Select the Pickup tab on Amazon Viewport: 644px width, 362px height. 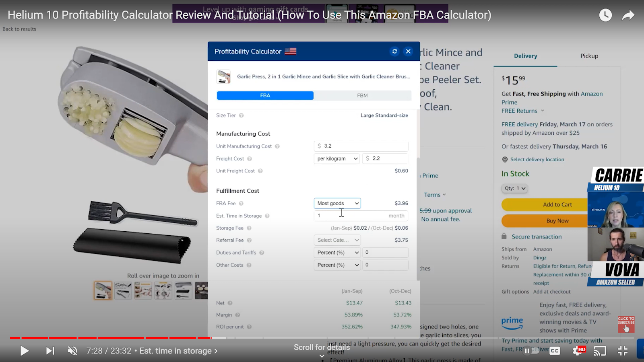pos(589,56)
